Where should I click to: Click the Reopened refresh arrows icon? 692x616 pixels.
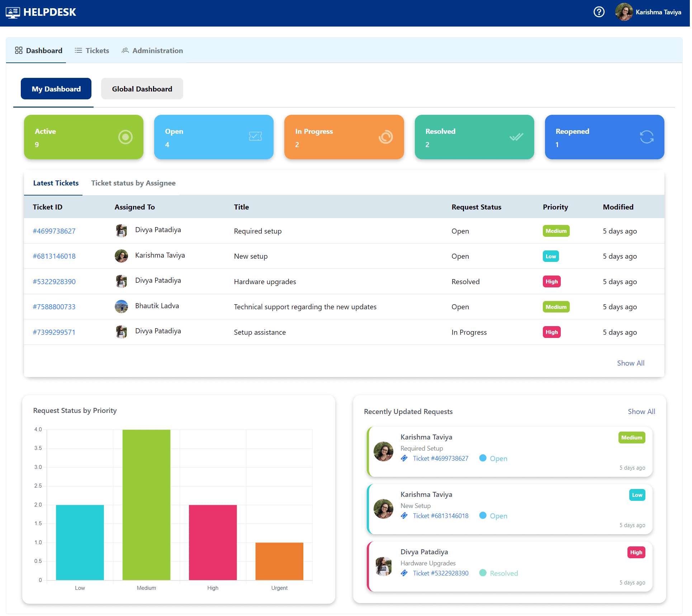646,137
